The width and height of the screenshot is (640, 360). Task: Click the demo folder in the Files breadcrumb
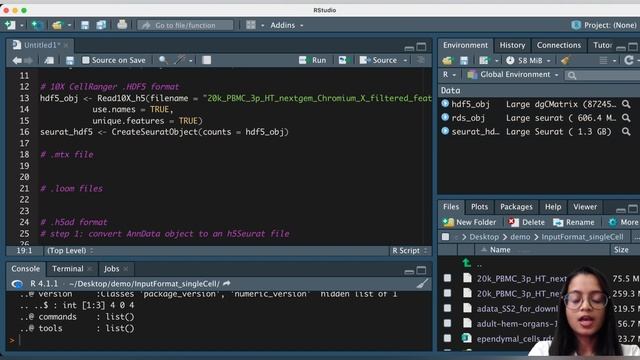(x=520, y=237)
